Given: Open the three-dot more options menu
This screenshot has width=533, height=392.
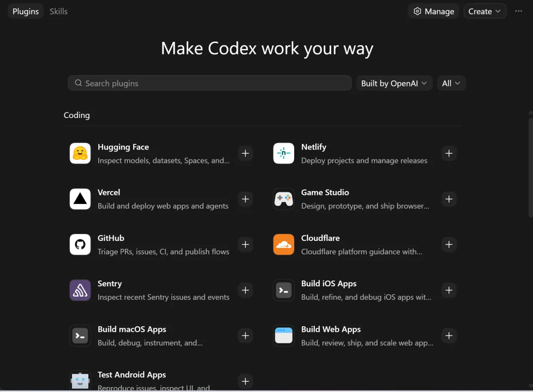Looking at the screenshot, I should click(518, 11).
